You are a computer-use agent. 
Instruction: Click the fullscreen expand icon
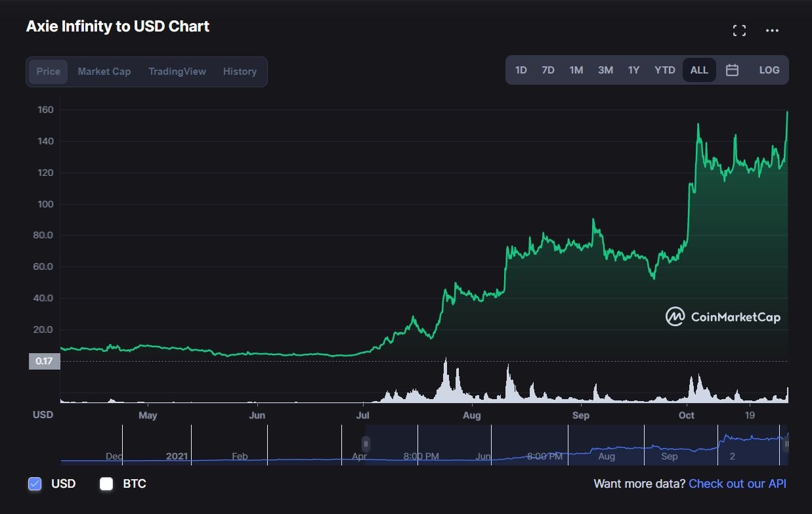[x=739, y=30]
